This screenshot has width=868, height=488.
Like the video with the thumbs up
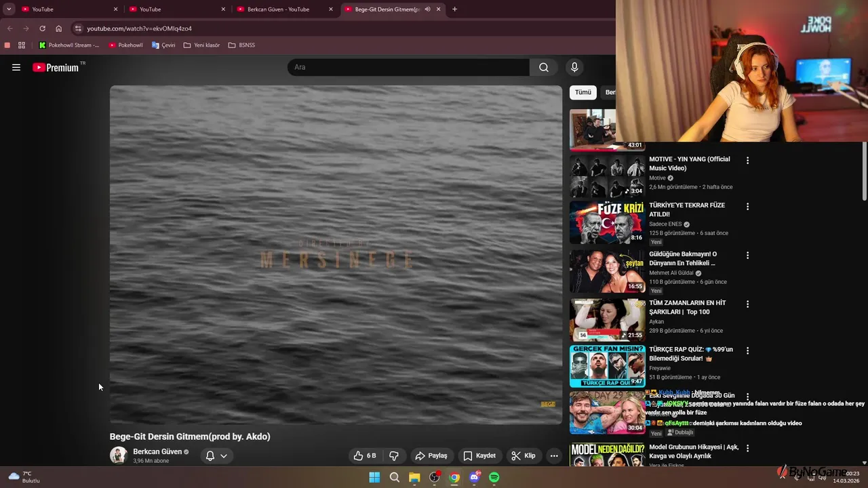[x=366, y=455]
